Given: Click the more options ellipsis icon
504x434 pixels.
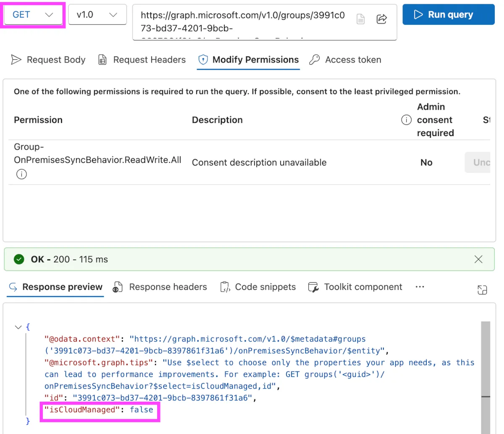Looking at the screenshot, I should coord(420,287).
